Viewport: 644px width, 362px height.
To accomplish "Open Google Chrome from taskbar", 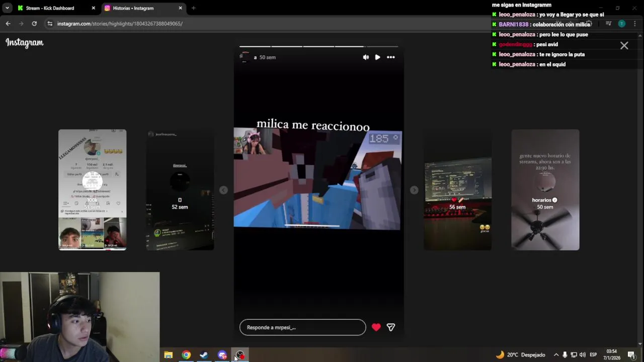I will coord(186,355).
